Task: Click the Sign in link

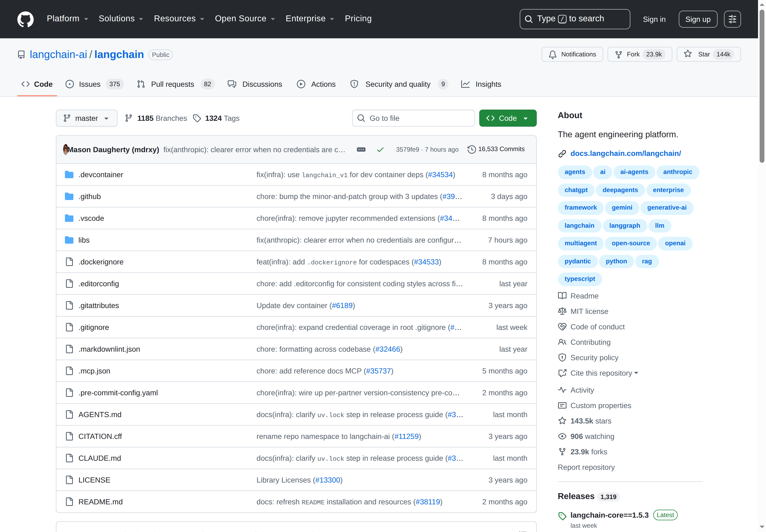Action: (x=654, y=19)
